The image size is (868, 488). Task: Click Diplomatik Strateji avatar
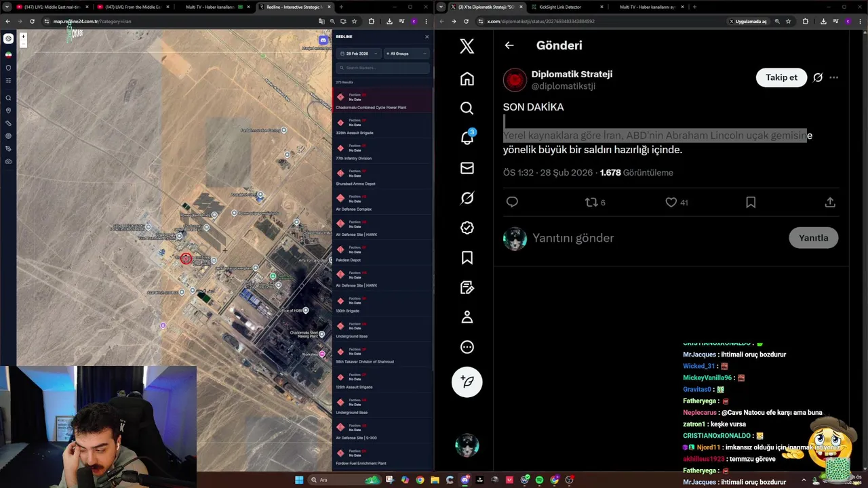[515, 80]
